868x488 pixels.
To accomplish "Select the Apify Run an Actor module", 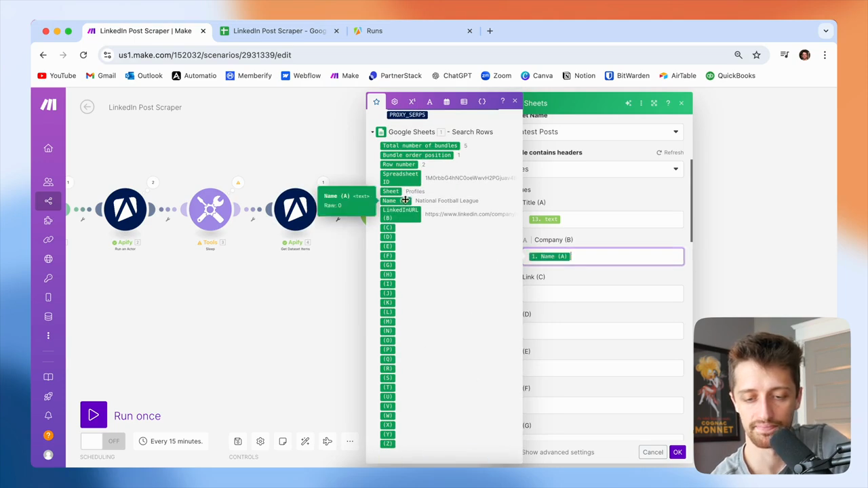I will 125,209.
